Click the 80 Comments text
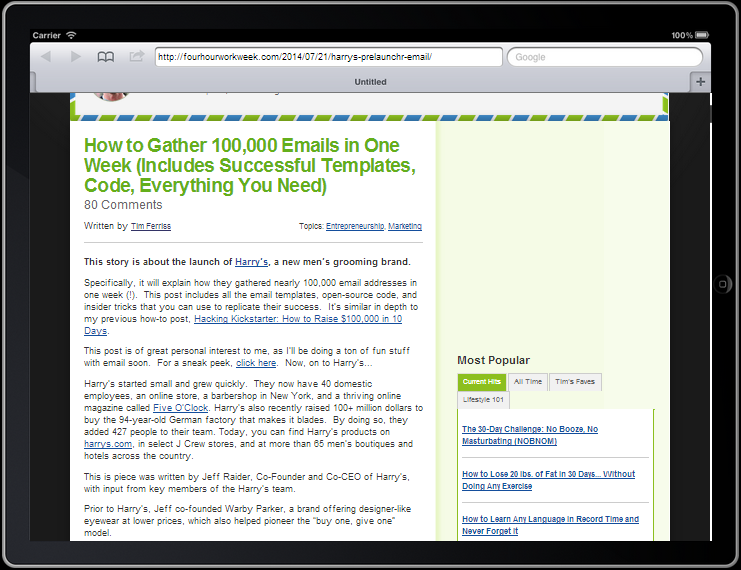Image resolution: width=741 pixels, height=570 pixels. [x=123, y=205]
